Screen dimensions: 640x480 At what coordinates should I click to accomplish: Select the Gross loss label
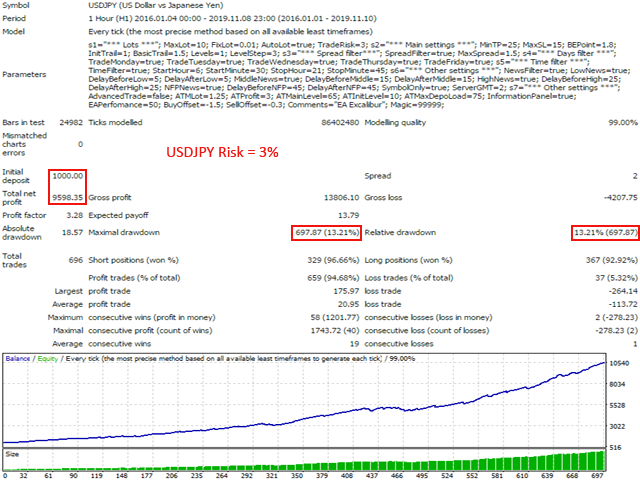pos(383,198)
